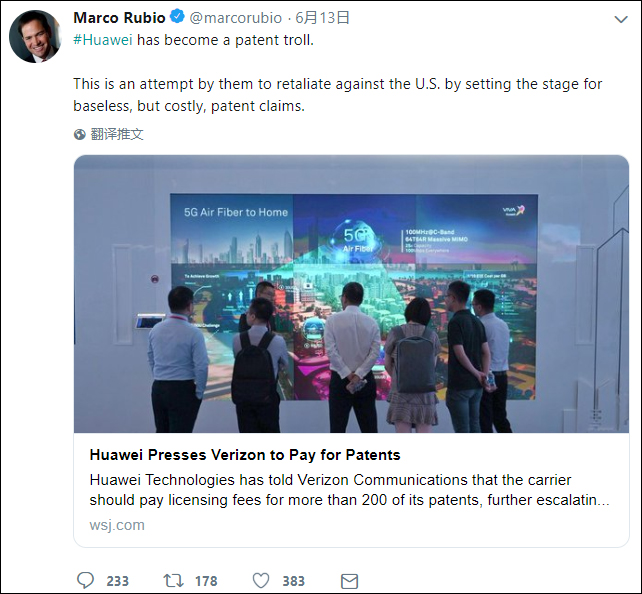642x594 pixels.
Task: Click the 178 retweets count
Action: point(206,580)
